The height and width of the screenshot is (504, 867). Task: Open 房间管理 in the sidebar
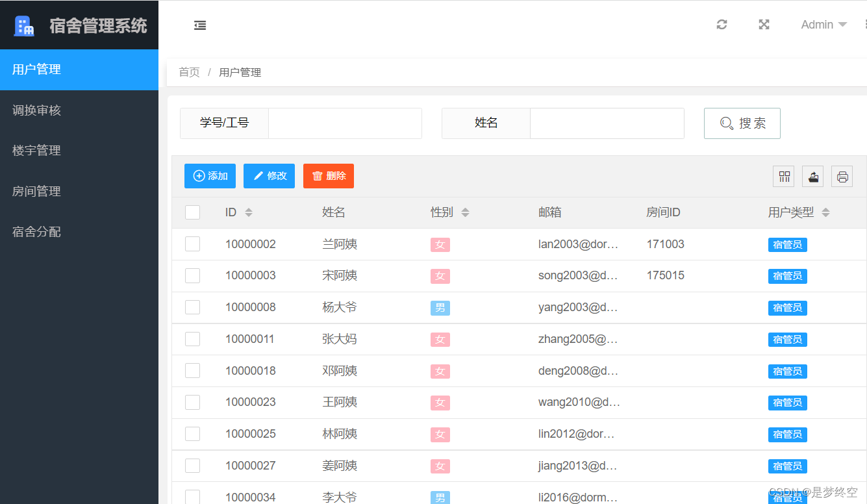[79, 192]
